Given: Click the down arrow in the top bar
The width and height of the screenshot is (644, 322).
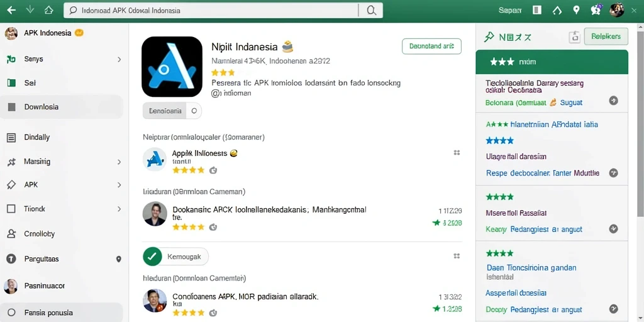Looking at the screenshot, I should pyautogui.click(x=30, y=10).
